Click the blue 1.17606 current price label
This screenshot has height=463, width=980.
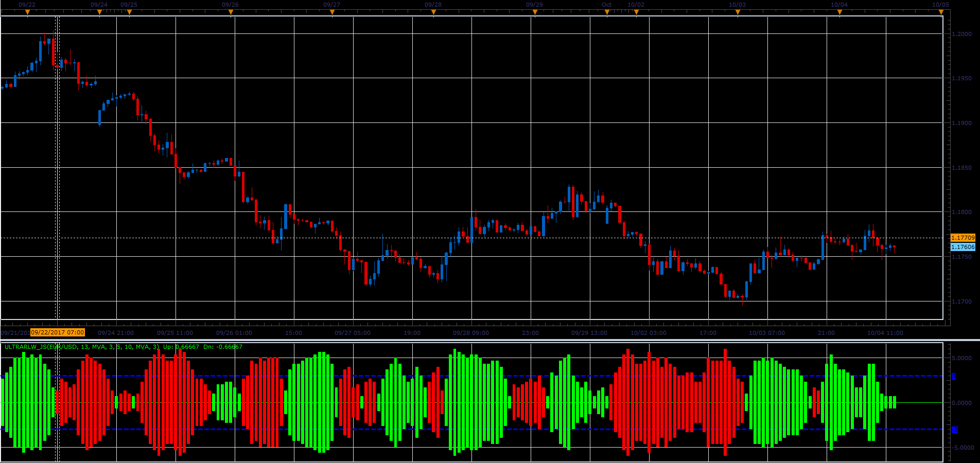962,247
